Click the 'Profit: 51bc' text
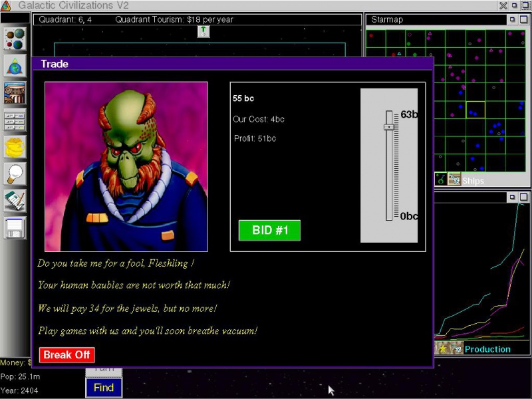The height and width of the screenshot is (399, 532). tap(255, 138)
